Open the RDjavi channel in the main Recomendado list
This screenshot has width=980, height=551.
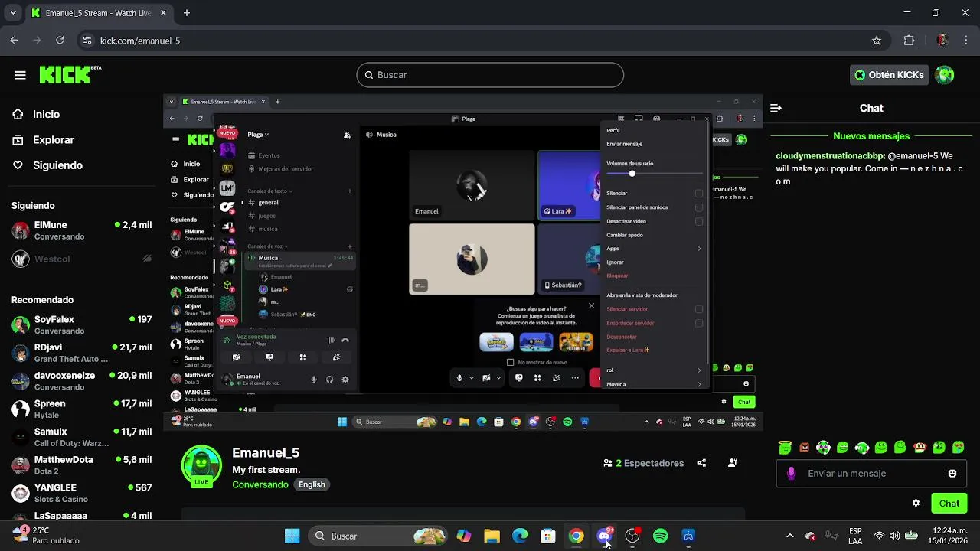pyautogui.click(x=81, y=353)
